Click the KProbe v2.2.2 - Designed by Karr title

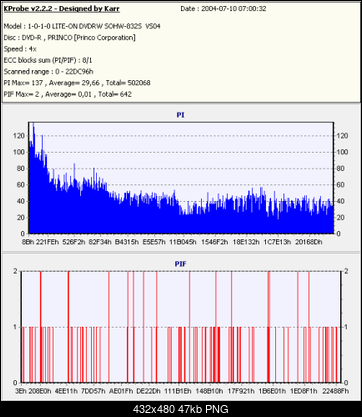click(61, 9)
